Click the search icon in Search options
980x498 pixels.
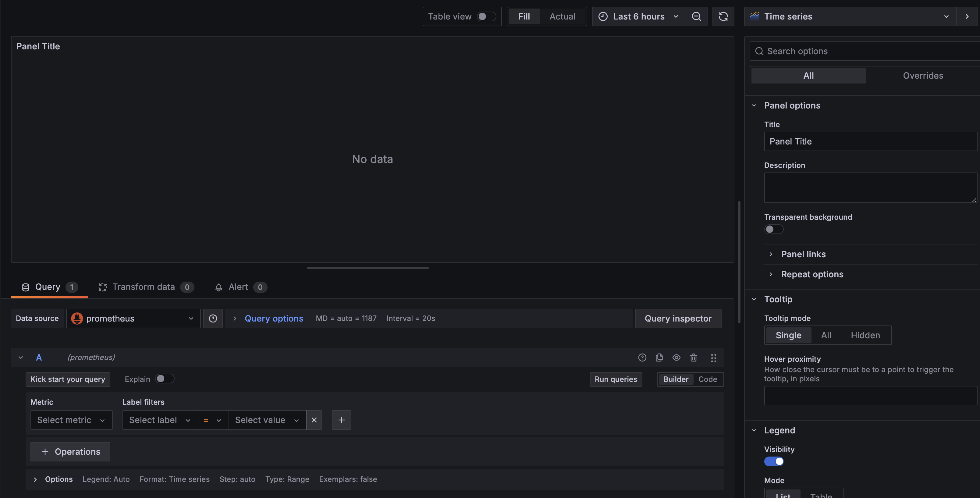click(759, 52)
